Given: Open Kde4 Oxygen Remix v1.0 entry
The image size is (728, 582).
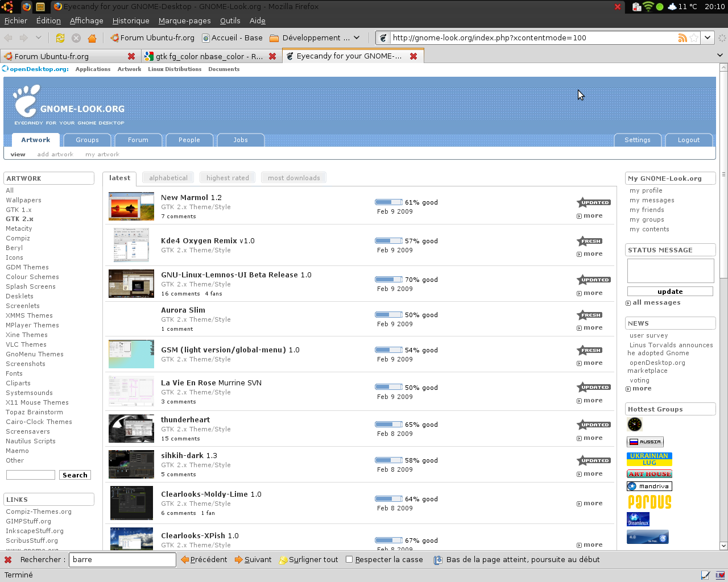Looking at the screenshot, I should (208, 241).
